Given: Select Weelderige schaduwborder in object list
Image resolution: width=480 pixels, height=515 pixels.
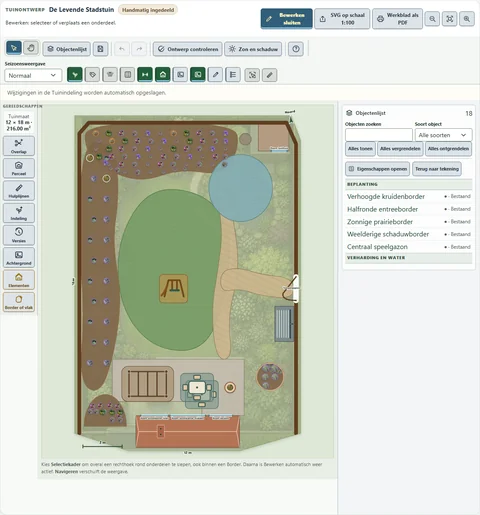Looking at the screenshot, I should tap(409, 234).
